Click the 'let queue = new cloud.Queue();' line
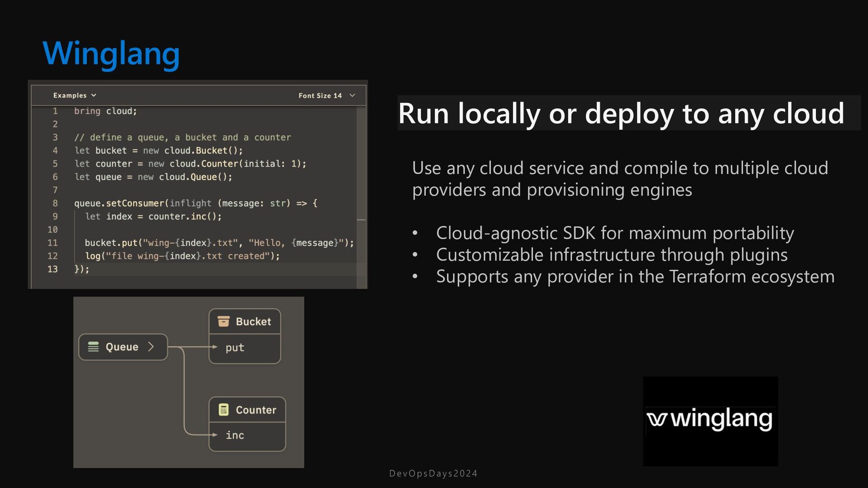 point(153,177)
